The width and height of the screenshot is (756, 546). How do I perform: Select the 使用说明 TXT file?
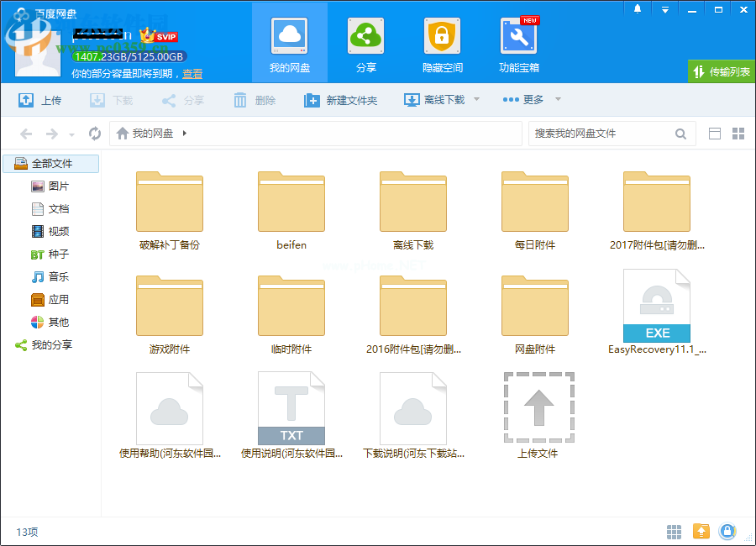(291, 415)
